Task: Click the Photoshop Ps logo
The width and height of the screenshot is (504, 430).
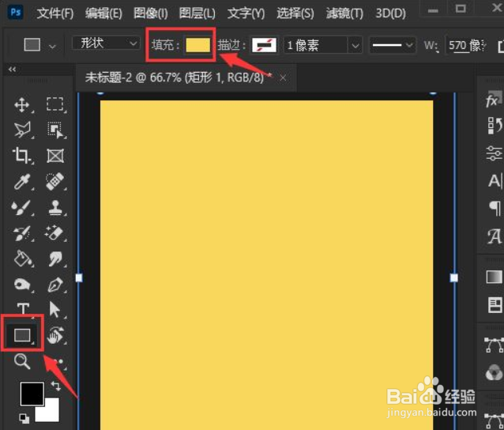Action: point(16,13)
